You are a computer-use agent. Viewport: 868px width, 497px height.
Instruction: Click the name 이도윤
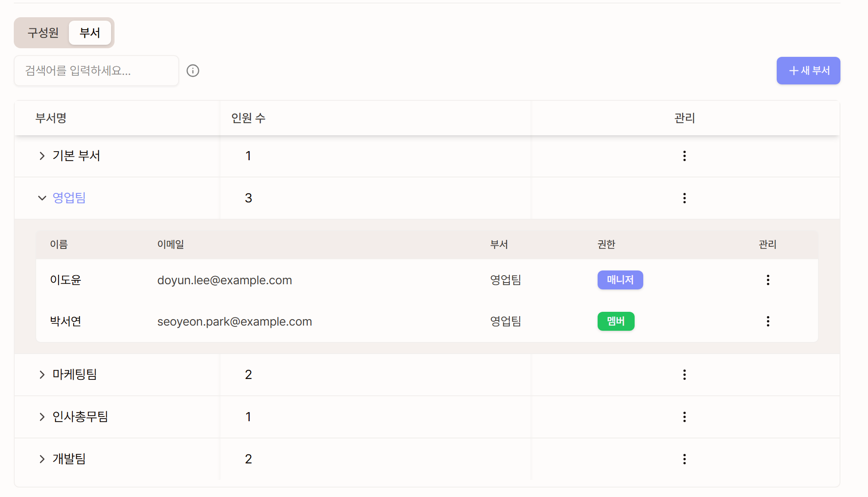[x=65, y=280]
